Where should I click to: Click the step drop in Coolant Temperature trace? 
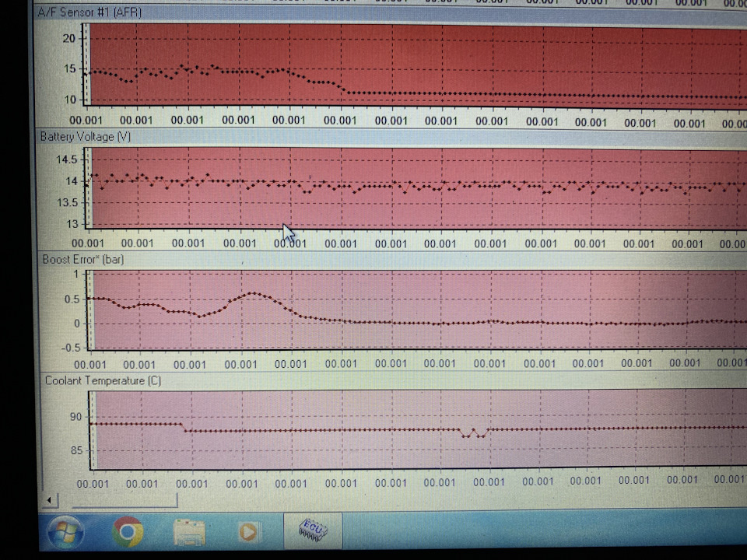184,428
